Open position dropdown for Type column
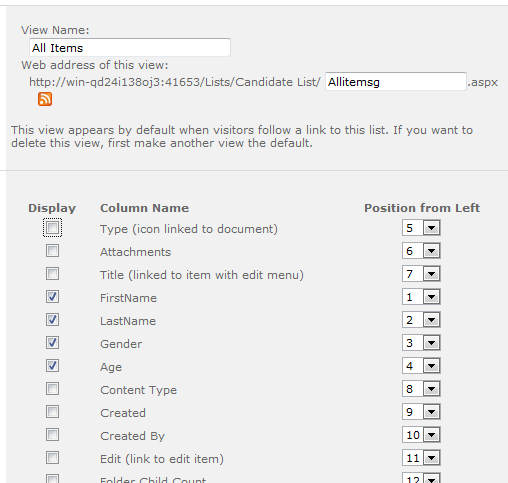Image resolution: width=508 pixels, height=483 pixels. click(421, 228)
